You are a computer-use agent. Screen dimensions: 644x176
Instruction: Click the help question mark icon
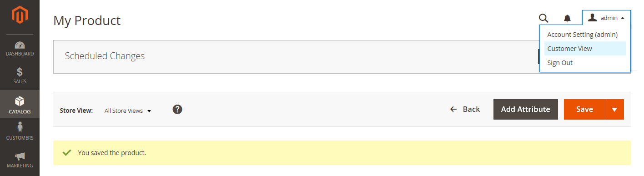[177, 109]
